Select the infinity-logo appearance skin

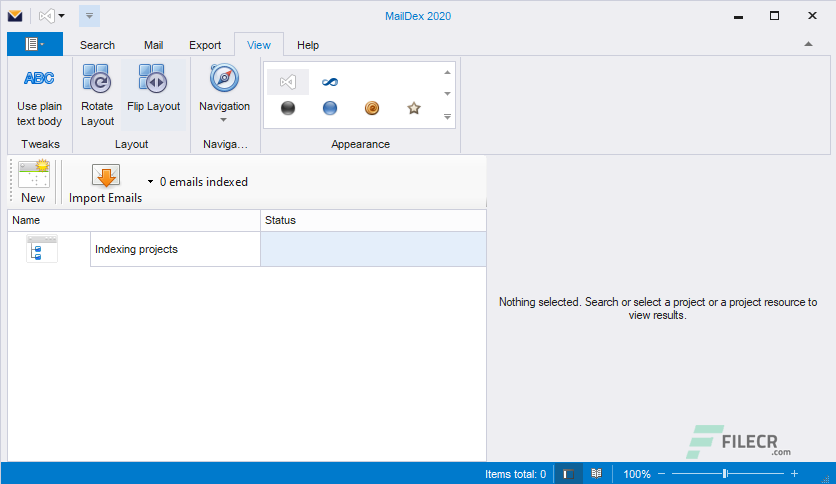coord(330,82)
